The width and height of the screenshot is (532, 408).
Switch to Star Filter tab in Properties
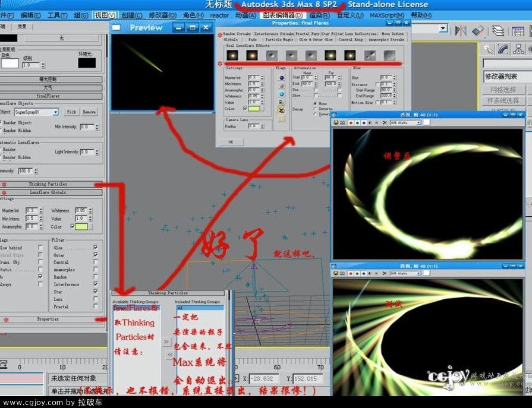click(x=332, y=34)
